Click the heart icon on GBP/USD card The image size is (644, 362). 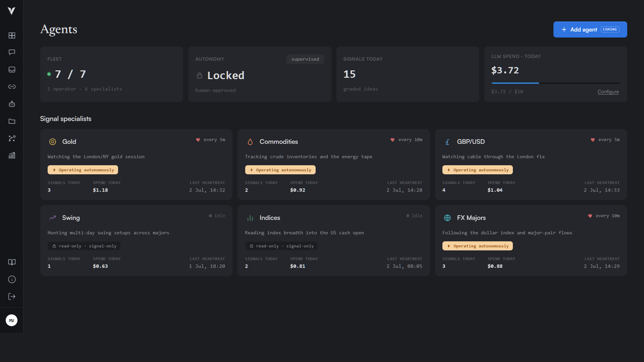pos(593,140)
